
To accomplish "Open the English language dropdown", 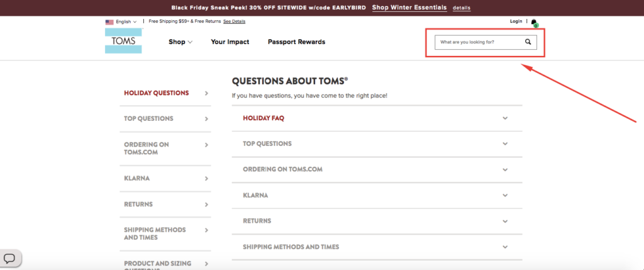I will click(126, 22).
